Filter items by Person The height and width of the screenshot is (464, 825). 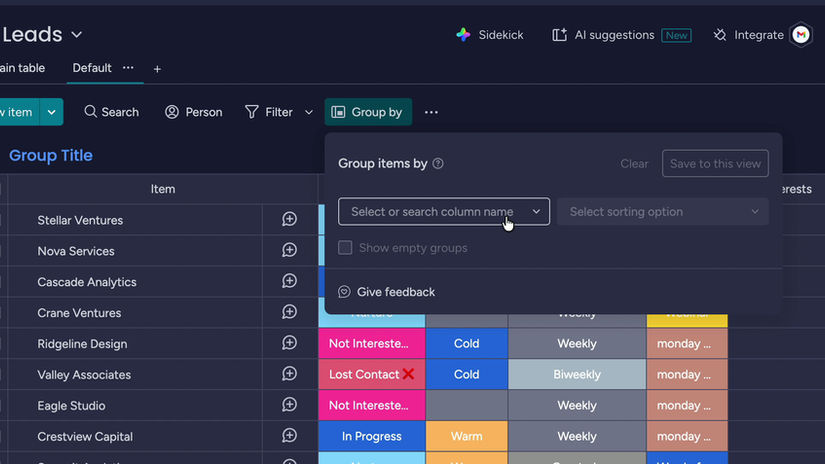[x=194, y=112]
